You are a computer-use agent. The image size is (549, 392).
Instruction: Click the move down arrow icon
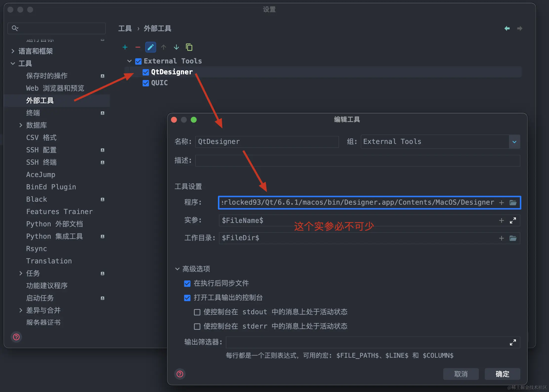tap(176, 47)
